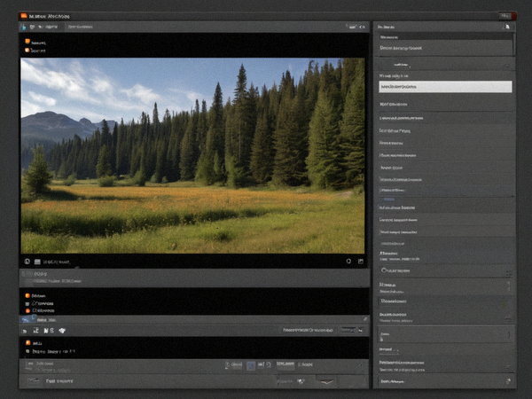Click the pencil edit icon right of the lower row
Viewport: 532px width, 399px height.
coord(365,319)
